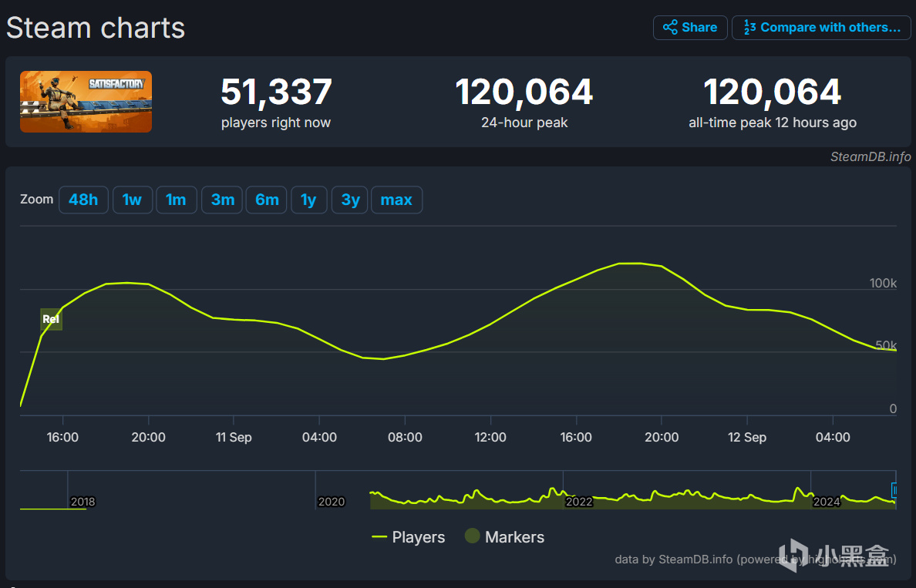
Task: Toggle Players series in legend
Action: [409, 537]
